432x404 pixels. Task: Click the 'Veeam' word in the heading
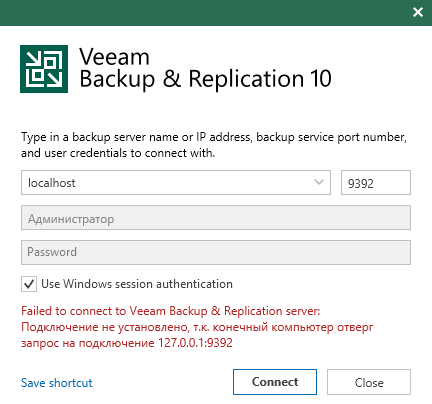click(114, 57)
